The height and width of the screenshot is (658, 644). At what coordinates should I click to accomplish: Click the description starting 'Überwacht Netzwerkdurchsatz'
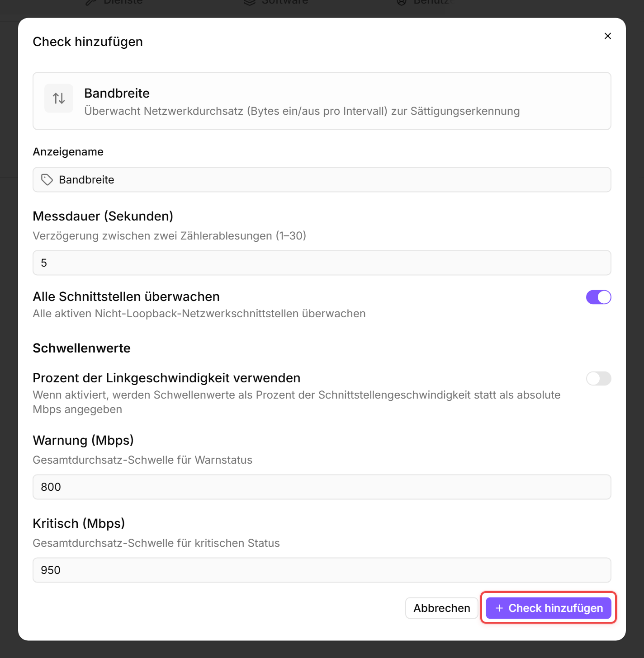pos(302,111)
